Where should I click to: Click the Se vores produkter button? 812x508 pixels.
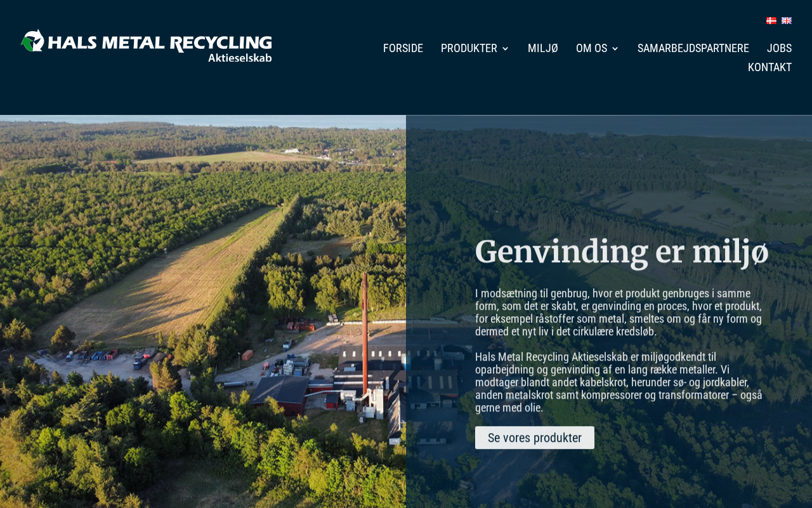(535, 438)
